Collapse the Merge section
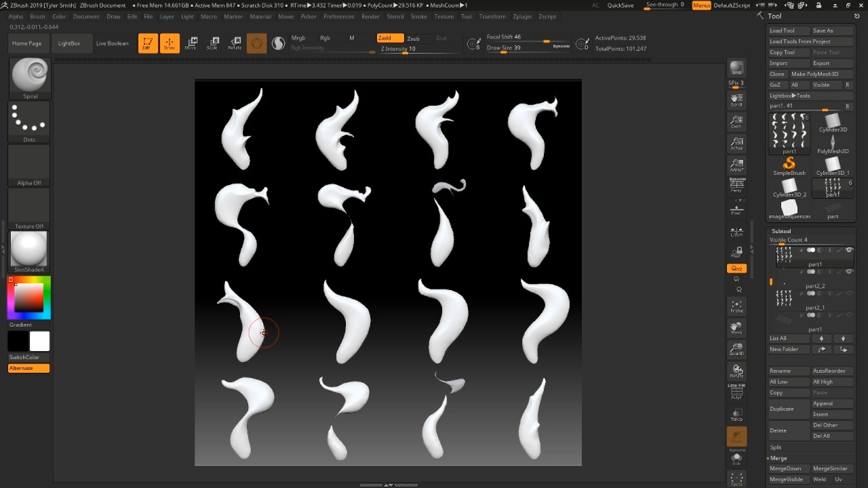 coord(778,458)
